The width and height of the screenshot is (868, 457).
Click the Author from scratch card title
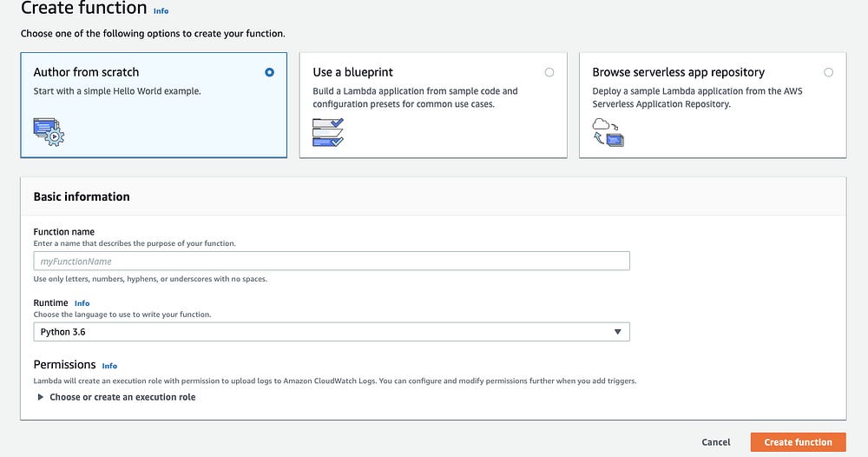coord(86,72)
